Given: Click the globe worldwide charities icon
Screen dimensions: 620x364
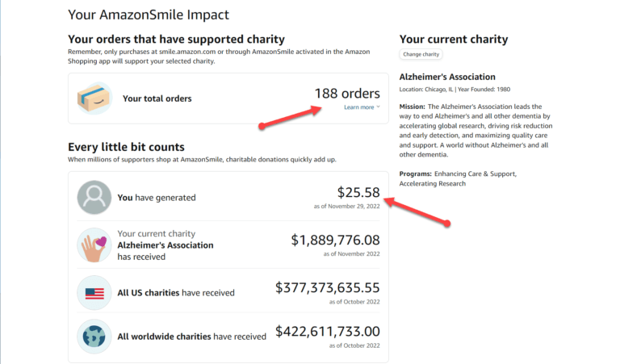Looking at the screenshot, I should click(94, 337).
